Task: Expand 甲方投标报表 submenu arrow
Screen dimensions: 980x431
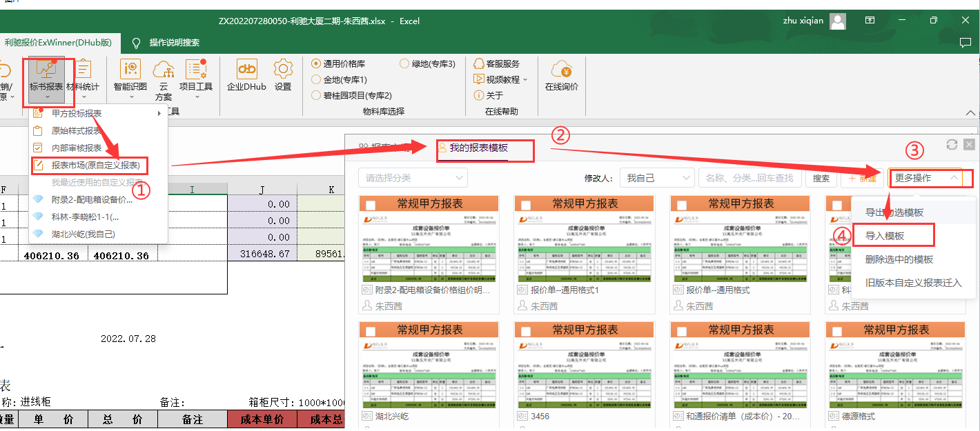Action: coord(159,113)
